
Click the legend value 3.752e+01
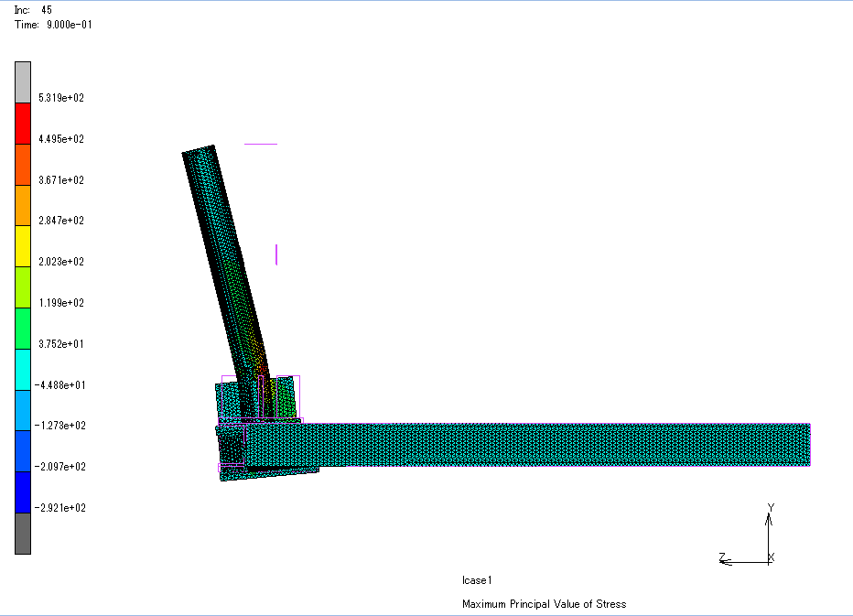tap(61, 344)
